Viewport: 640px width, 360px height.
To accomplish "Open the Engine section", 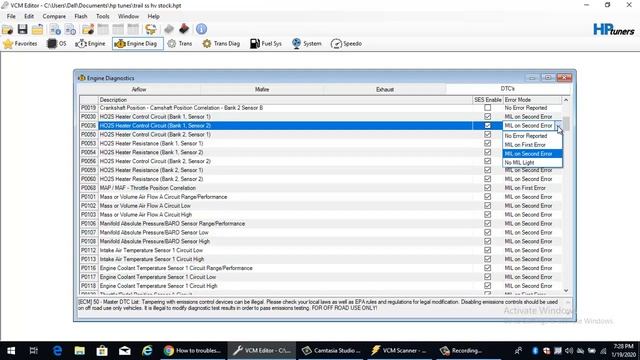I will point(90,44).
